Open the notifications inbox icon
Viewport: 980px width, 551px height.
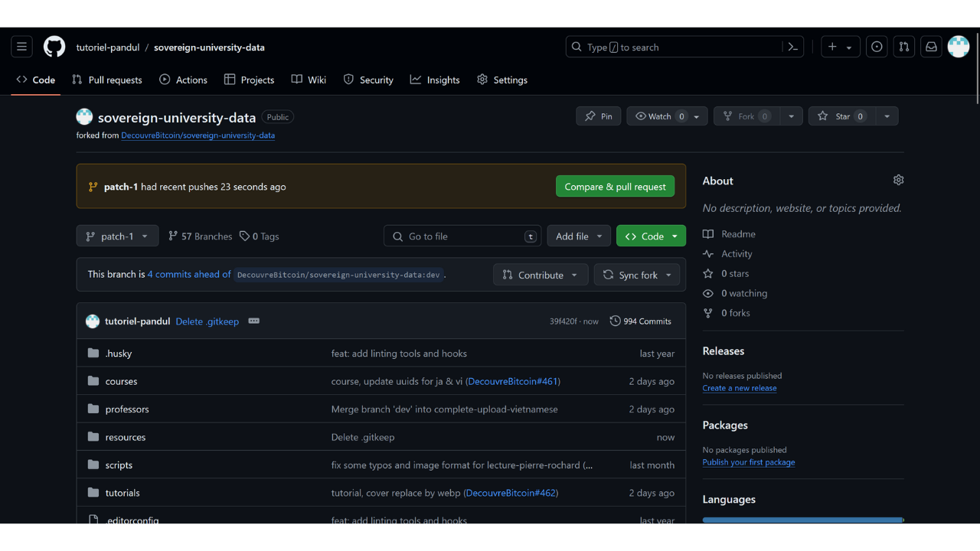[x=931, y=47]
